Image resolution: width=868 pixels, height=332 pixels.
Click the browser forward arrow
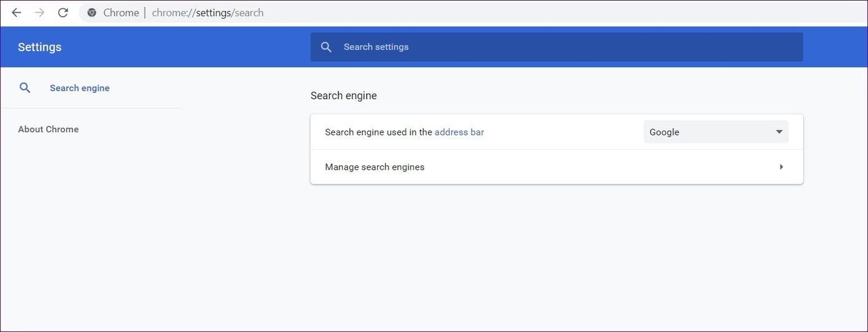(x=39, y=12)
